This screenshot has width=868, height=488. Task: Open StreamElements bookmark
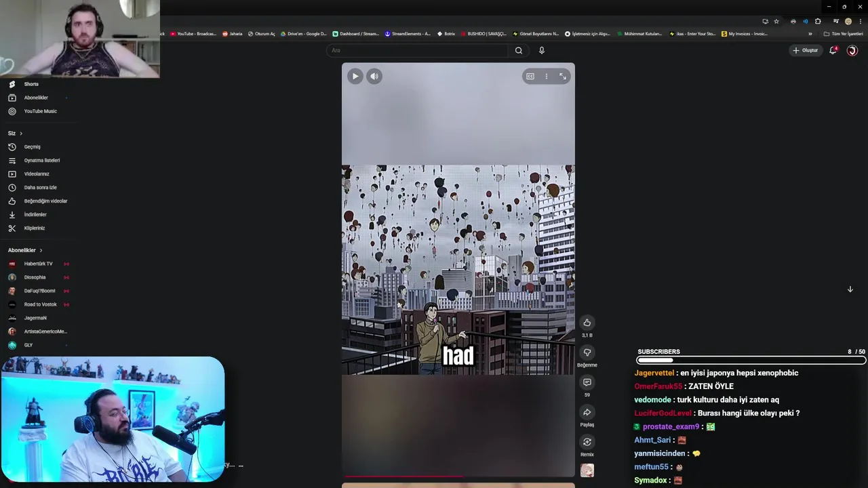[408, 34]
